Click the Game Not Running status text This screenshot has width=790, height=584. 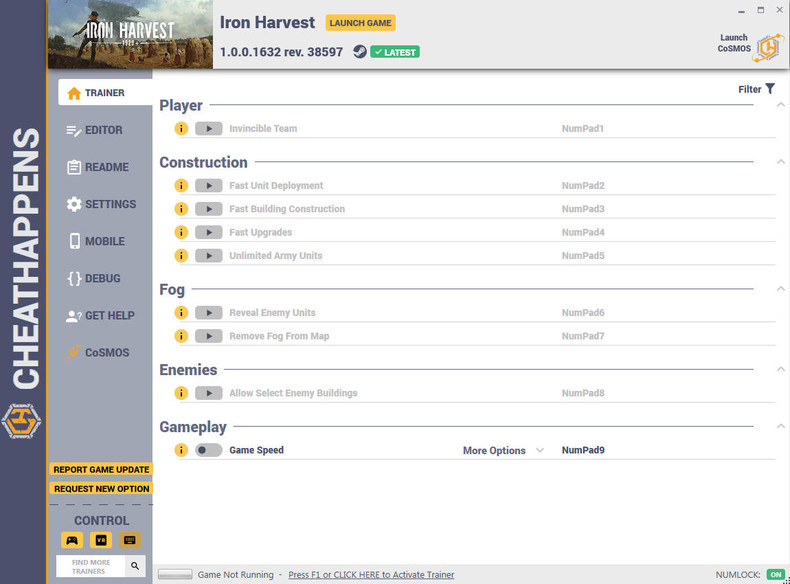coord(235,574)
